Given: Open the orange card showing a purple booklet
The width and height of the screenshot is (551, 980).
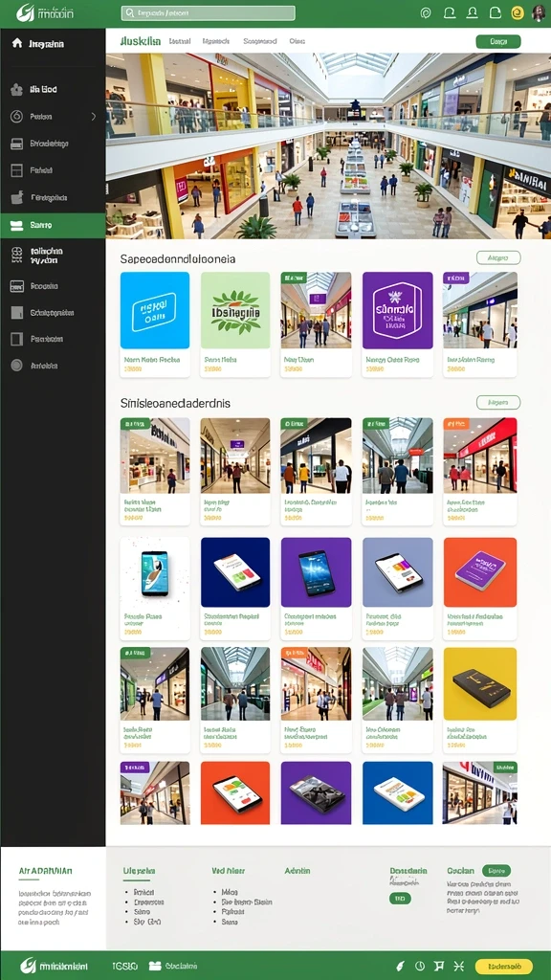Looking at the screenshot, I should (x=480, y=572).
